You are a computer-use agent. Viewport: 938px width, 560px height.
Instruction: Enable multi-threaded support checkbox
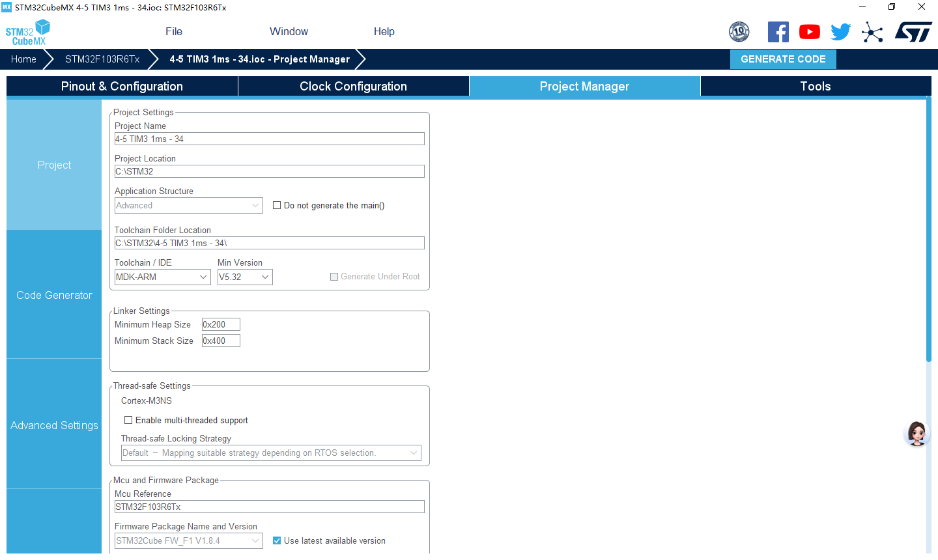pyautogui.click(x=128, y=420)
